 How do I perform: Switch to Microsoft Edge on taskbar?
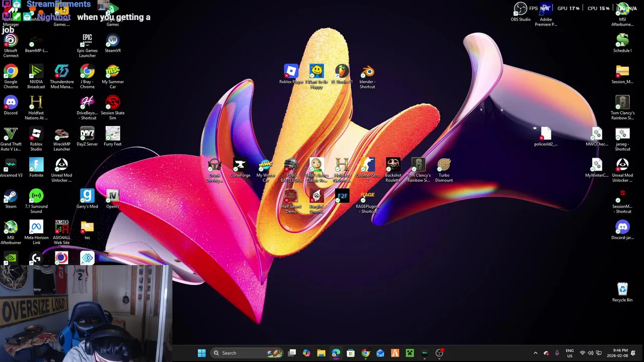[x=336, y=353]
